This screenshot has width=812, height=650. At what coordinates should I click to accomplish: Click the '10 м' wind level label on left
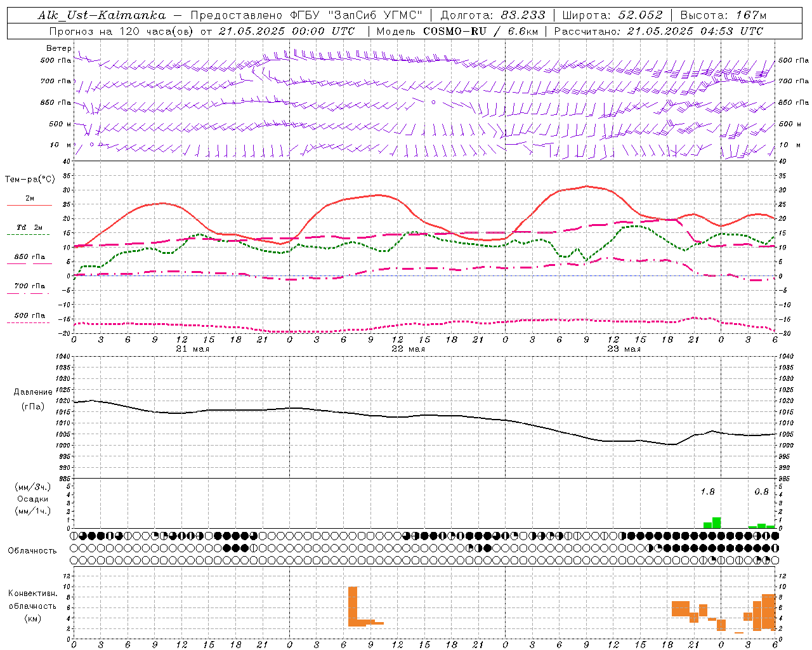point(61,145)
